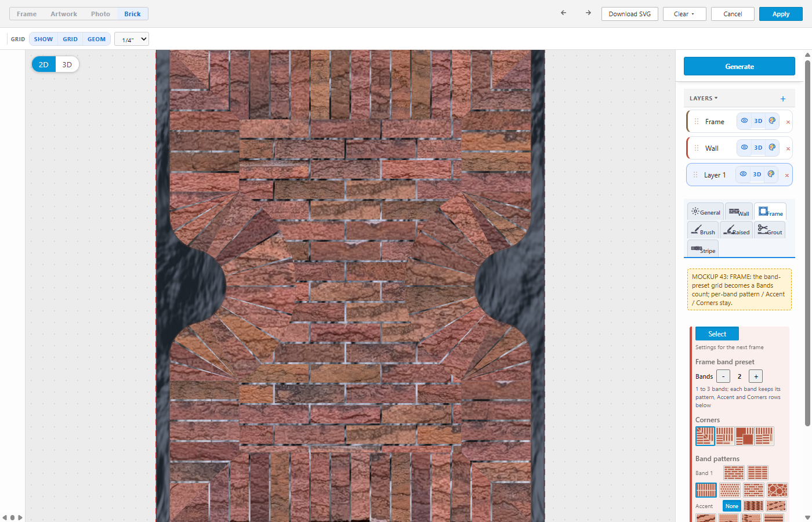This screenshot has height=522, width=812.
Task: Open color palette for Frame layer
Action: (772, 121)
